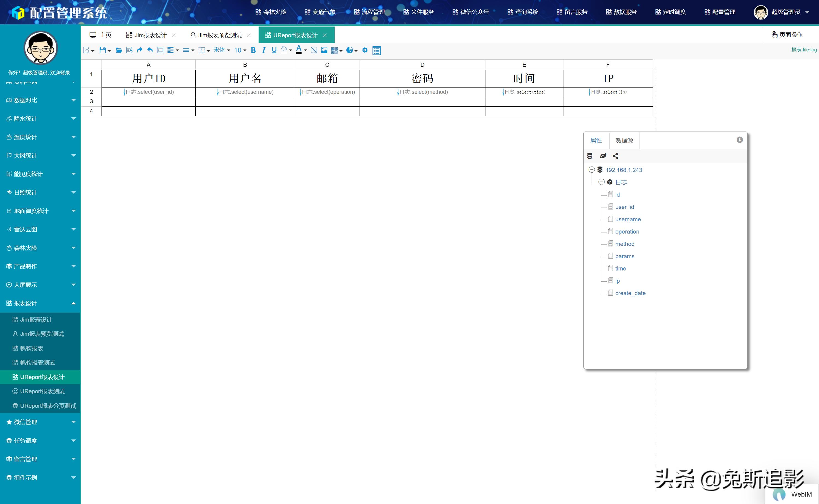Image resolution: width=819 pixels, height=504 pixels.
Task: Open the report preview tool
Action: pyautogui.click(x=87, y=50)
